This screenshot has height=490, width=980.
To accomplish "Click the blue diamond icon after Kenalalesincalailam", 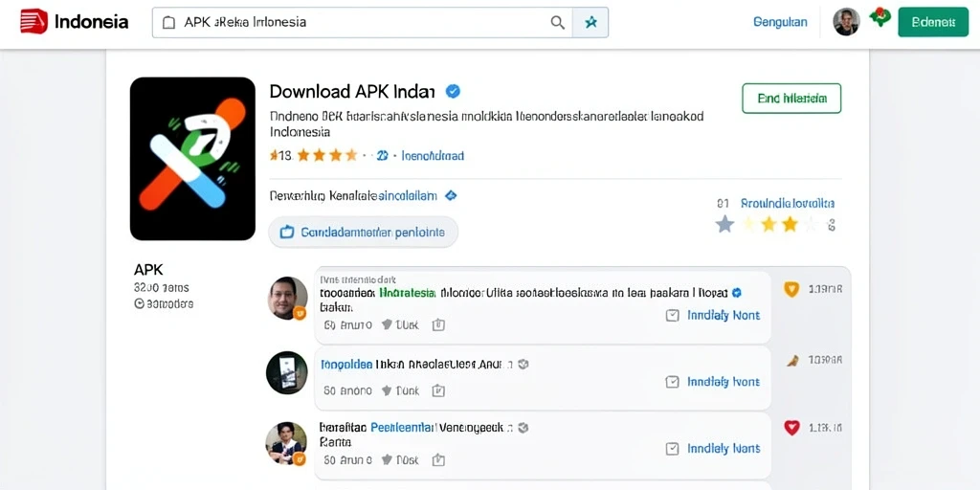I will tap(450, 195).
